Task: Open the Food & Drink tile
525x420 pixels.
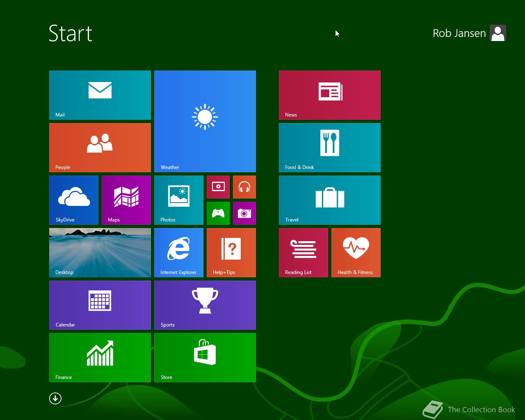Action: [330, 148]
